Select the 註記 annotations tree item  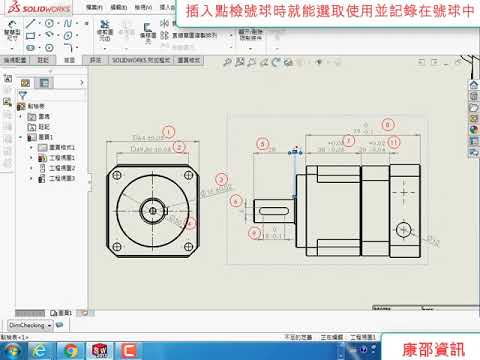[x=39, y=127]
